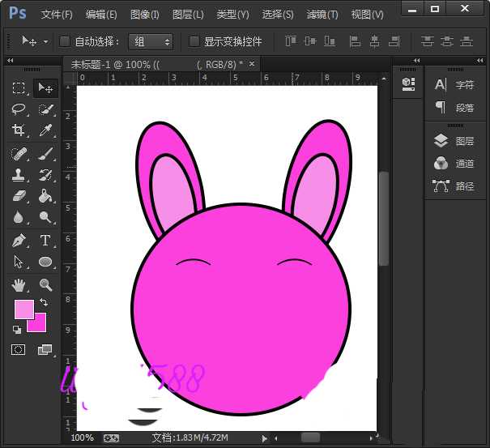The width and height of the screenshot is (490, 448).
Task: Activate the Horizontal Type tool
Action: pos(45,241)
